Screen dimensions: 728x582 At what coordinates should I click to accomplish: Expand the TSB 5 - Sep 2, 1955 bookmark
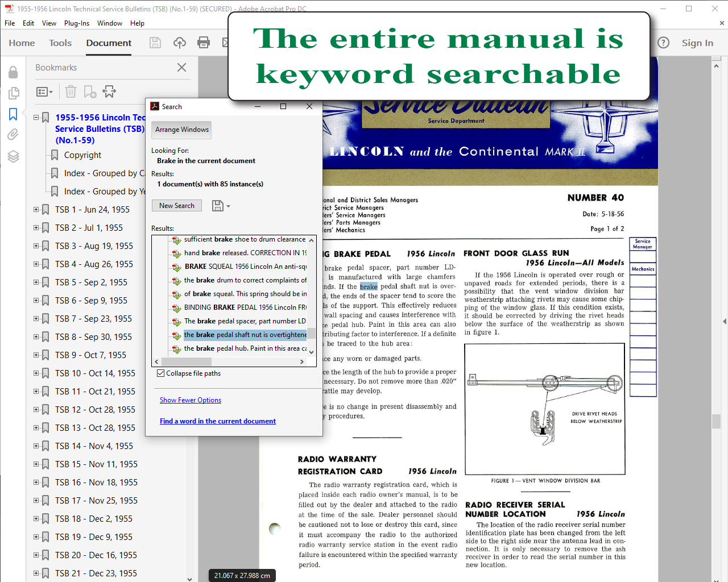coord(36,282)
